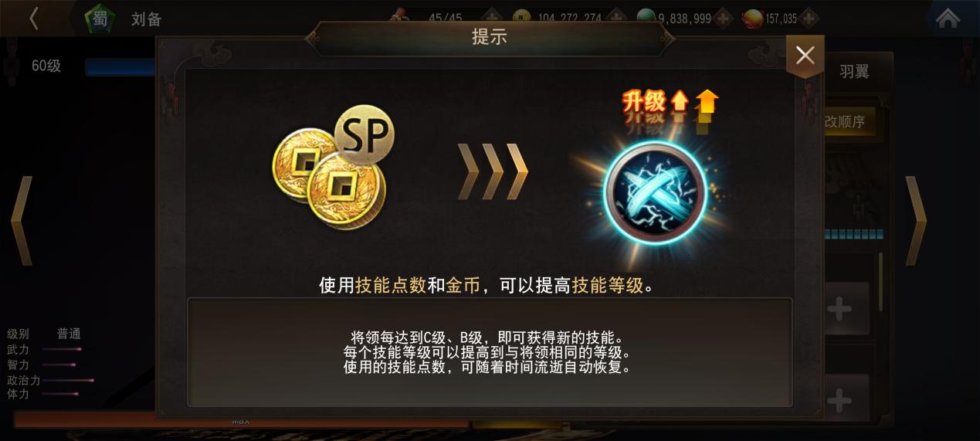Tap the SP gold coins icon
The height and width of the screenshot is (441, 980).
[x=333, y=167]
